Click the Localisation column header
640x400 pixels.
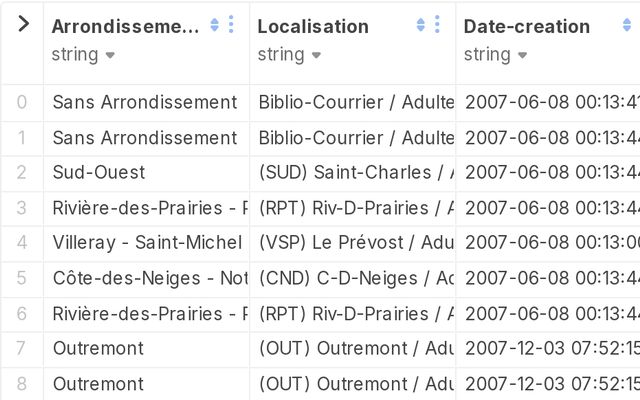(x=313, y=27)
